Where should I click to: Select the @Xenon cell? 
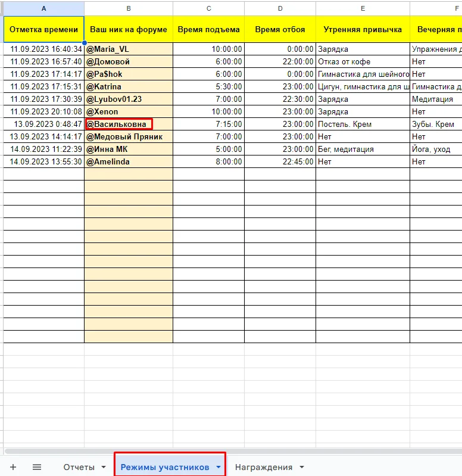click(x=129, y=112)
